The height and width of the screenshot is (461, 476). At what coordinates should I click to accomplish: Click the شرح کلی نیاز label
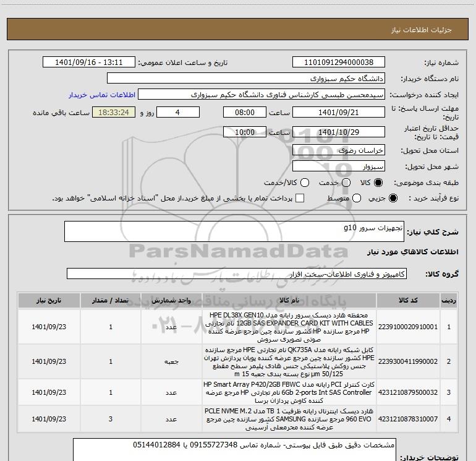click(x=433, y=233)
